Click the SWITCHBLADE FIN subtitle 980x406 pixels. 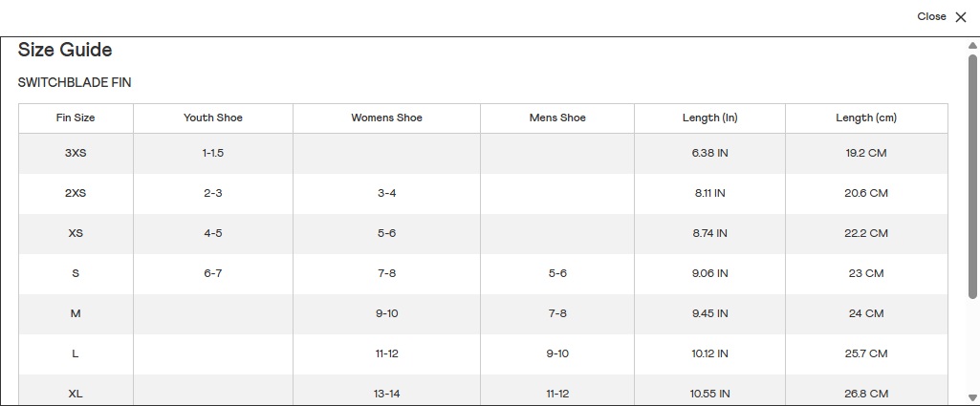pos(75,83)
